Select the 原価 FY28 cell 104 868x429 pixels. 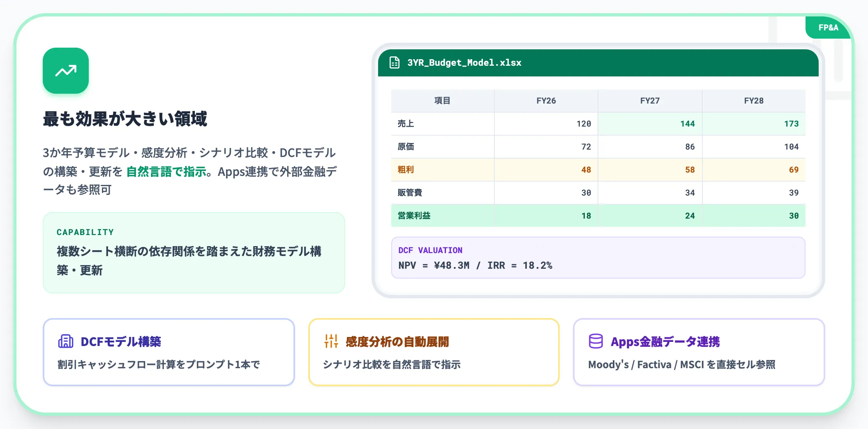point(754,147)
